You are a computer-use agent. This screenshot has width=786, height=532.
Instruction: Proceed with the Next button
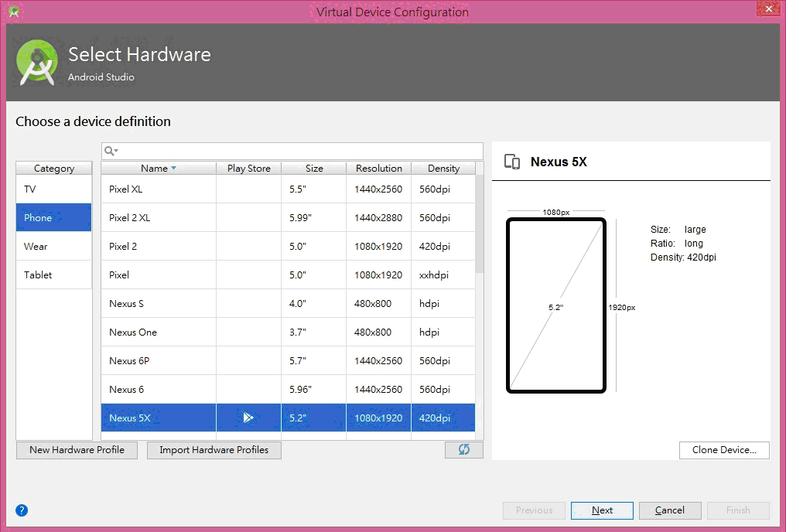point(602,510)
